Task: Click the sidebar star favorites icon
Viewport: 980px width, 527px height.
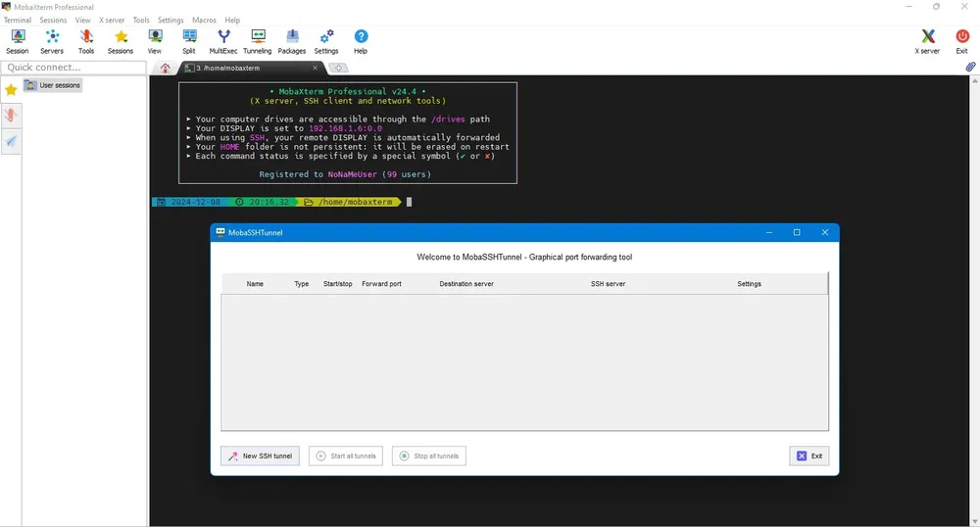Action: pyautogui.click(x=11, y=90)
